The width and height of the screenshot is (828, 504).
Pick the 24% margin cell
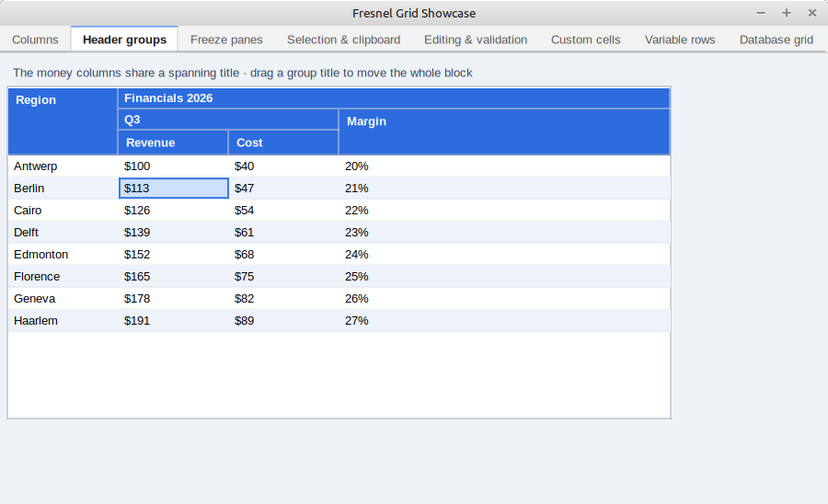(x=505, y=255)
